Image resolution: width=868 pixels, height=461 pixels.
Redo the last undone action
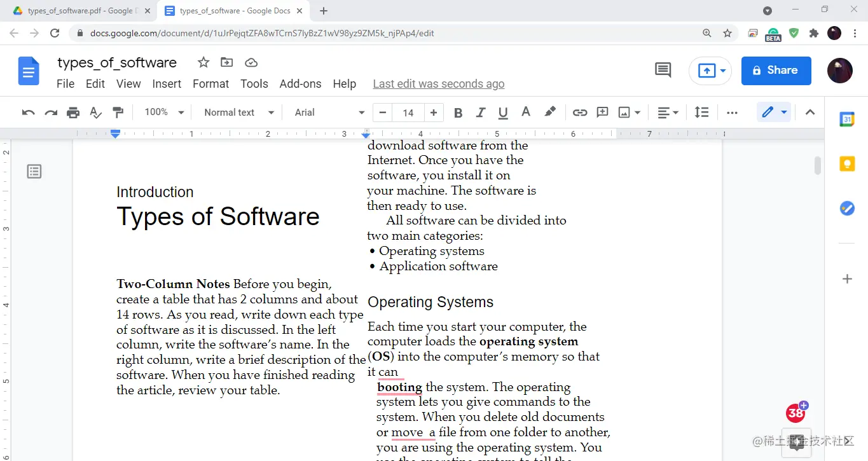click(51, 113)
